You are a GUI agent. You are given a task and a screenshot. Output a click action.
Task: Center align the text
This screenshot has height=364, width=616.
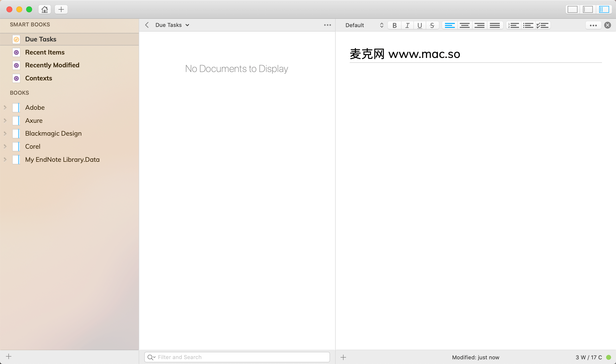[x=464, y=25]
